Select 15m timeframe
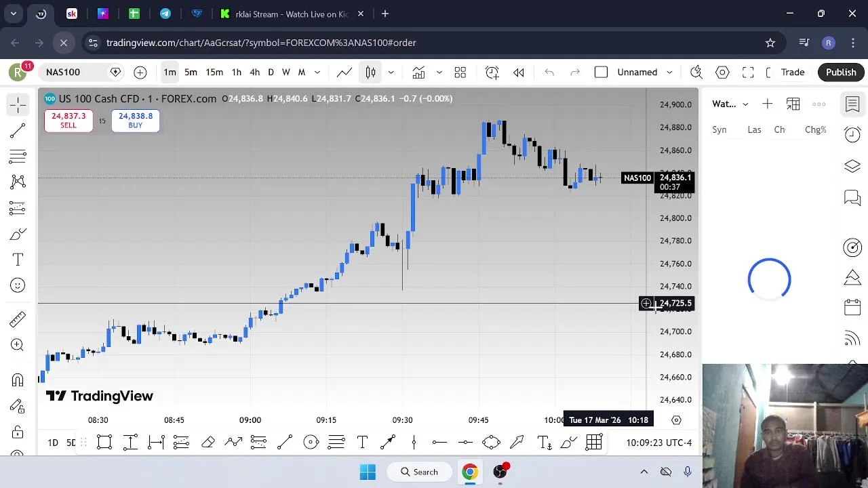The width and height of the screenshot is (868, 488). 214,72
